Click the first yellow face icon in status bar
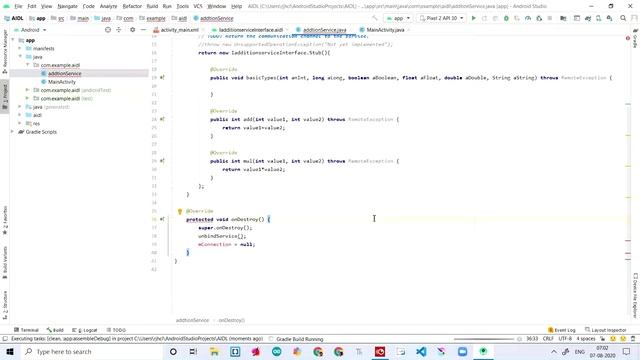This screenshot has width=640, height=360. point(613,339)
